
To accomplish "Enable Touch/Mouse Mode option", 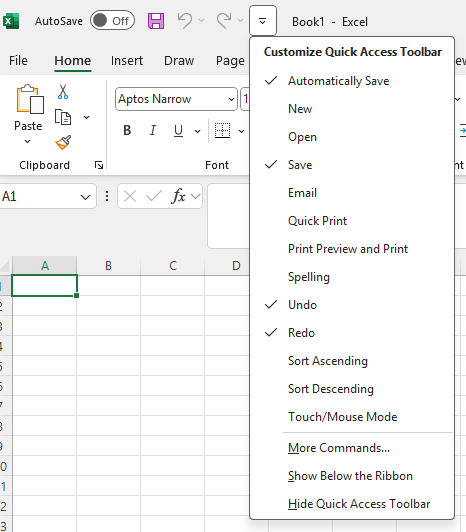I will (352, 417).
